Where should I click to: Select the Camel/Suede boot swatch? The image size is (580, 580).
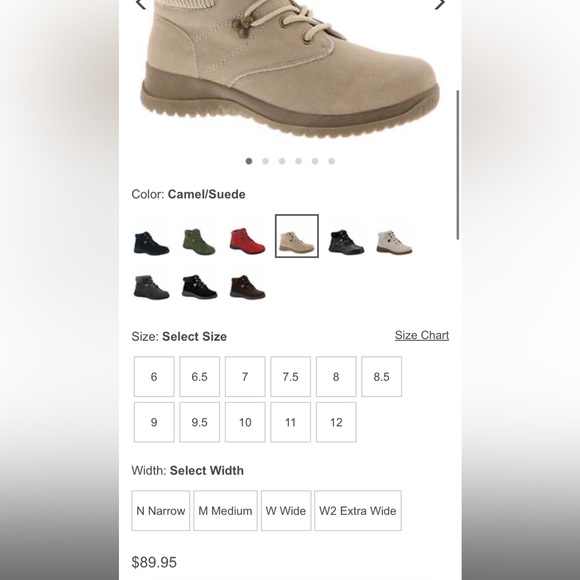point(297,236)
